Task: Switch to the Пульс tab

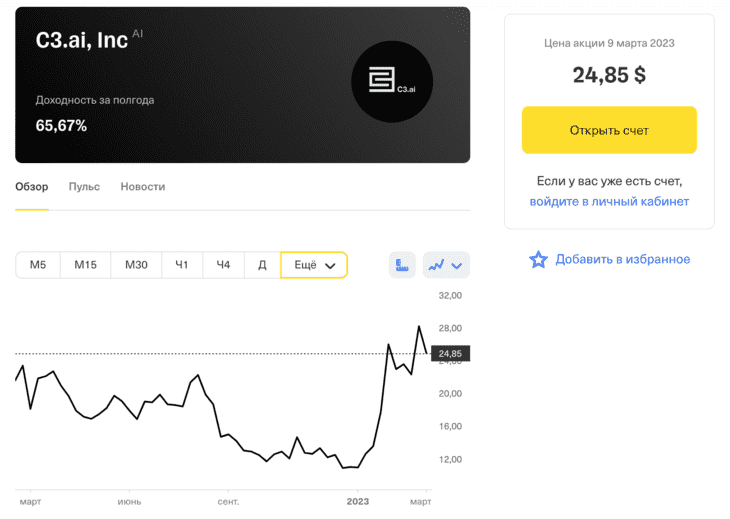Action: tap(84, 187)
